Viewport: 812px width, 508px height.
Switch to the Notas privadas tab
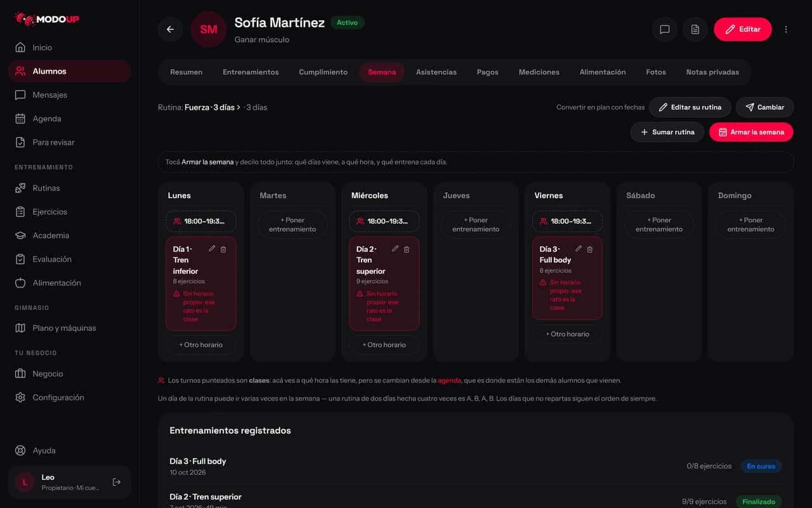(712, 72)
